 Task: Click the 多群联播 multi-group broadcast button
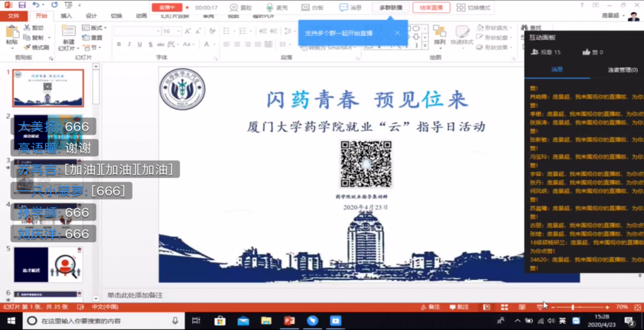pyautogui.click(x=391, y=8)
